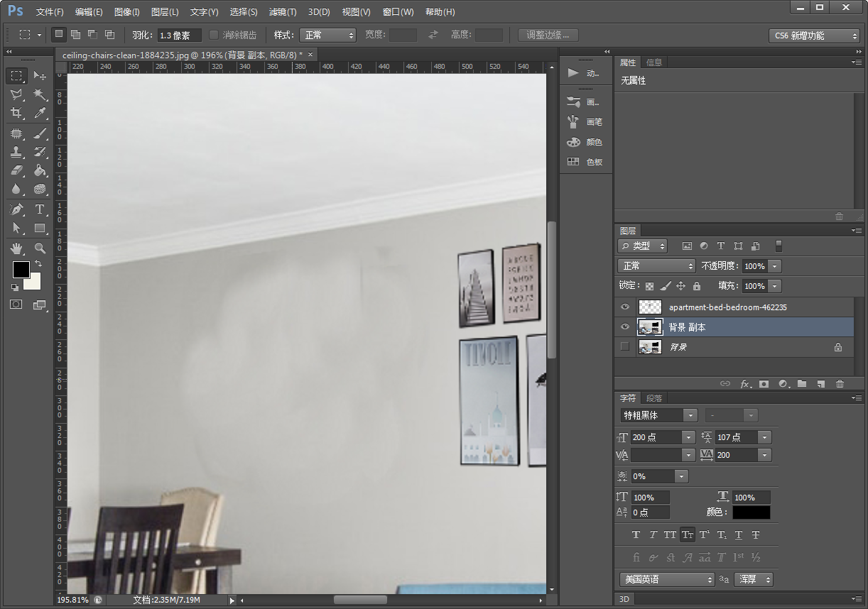
Task: Expand the 特粗黑体 font family dropdown
Action: click(x=658, y=415)
